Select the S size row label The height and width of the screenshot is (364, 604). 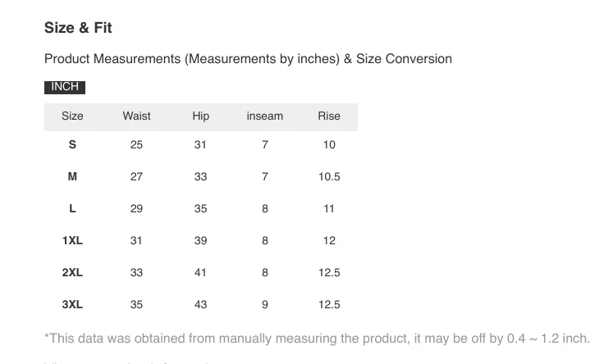(72, 144)
